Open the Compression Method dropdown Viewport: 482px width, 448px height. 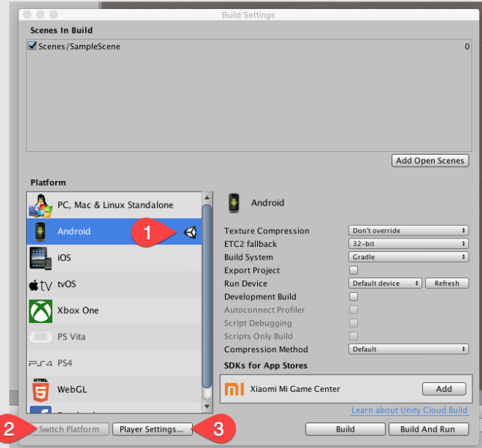tap(409, 349)
